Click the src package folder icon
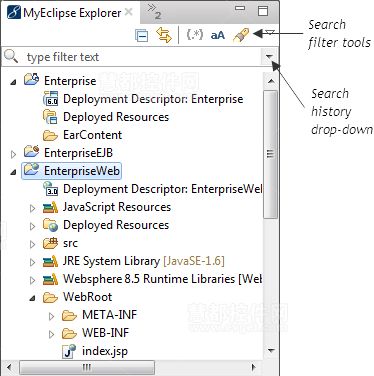The image size is (374, 376). coord(50,243)
